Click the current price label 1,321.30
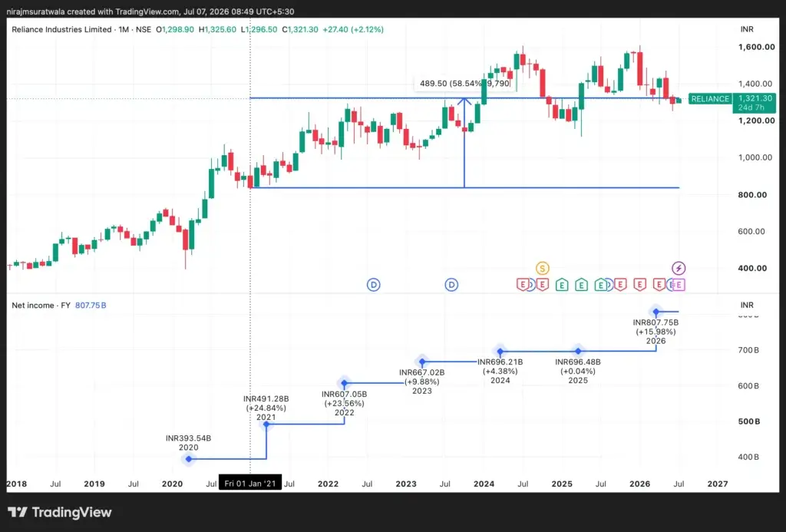The width and height of the screenshot is (786, 532). click(755, 98)
